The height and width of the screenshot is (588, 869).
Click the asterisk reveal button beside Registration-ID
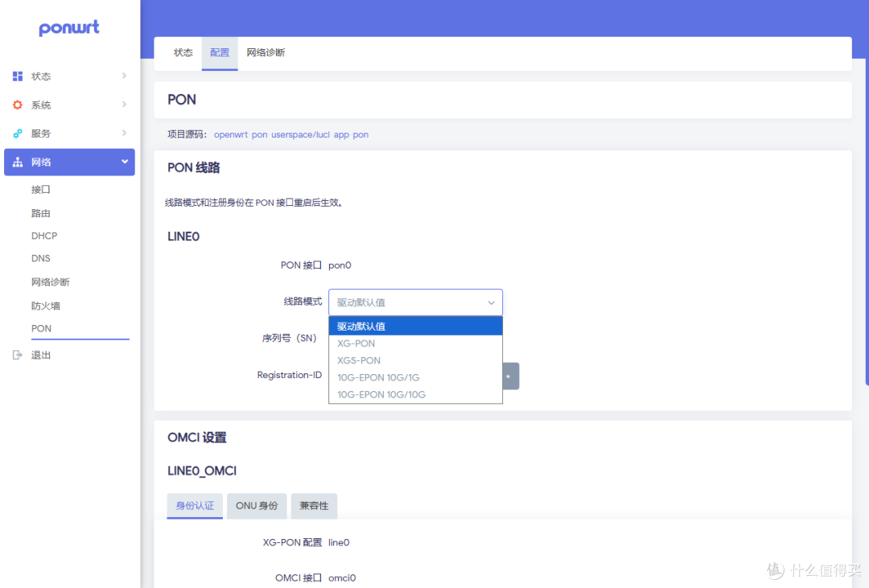pos(510,376)
